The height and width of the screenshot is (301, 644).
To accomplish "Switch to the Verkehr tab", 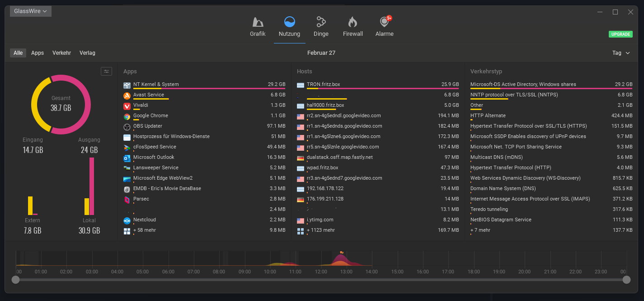I will click(61, 53).
